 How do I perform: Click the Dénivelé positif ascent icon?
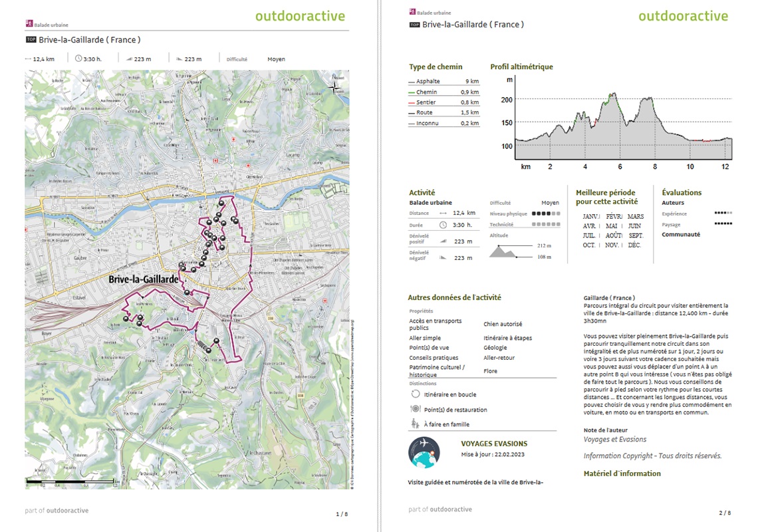(x=443, y=241)
